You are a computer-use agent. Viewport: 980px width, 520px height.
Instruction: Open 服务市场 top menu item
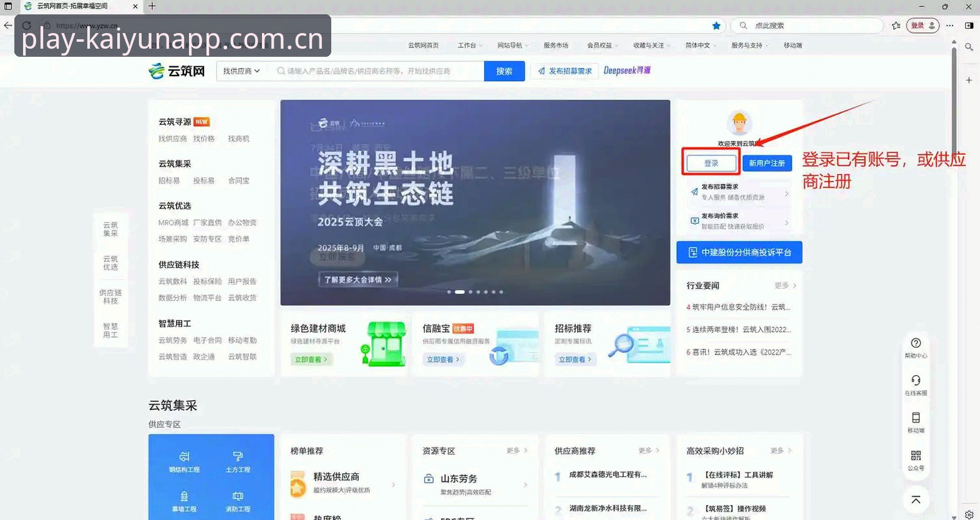tap(556, 46)
